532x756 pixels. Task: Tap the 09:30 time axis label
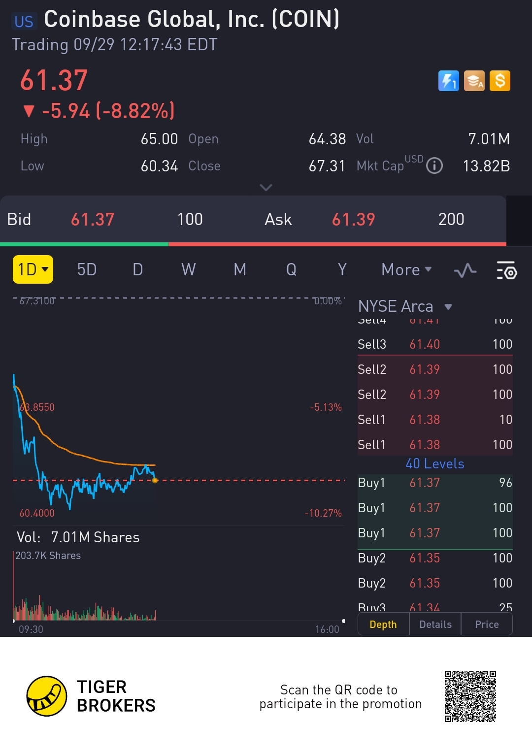(31, 629)
